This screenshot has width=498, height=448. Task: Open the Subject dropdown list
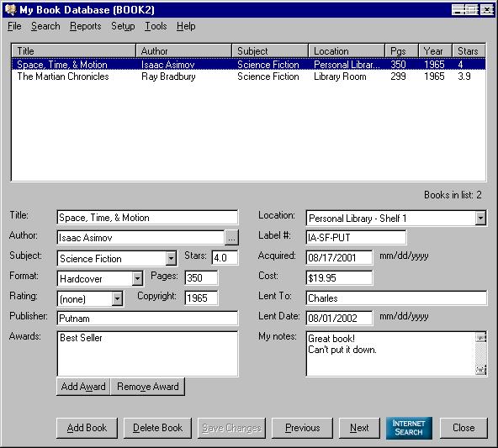(x=171, y=258)
